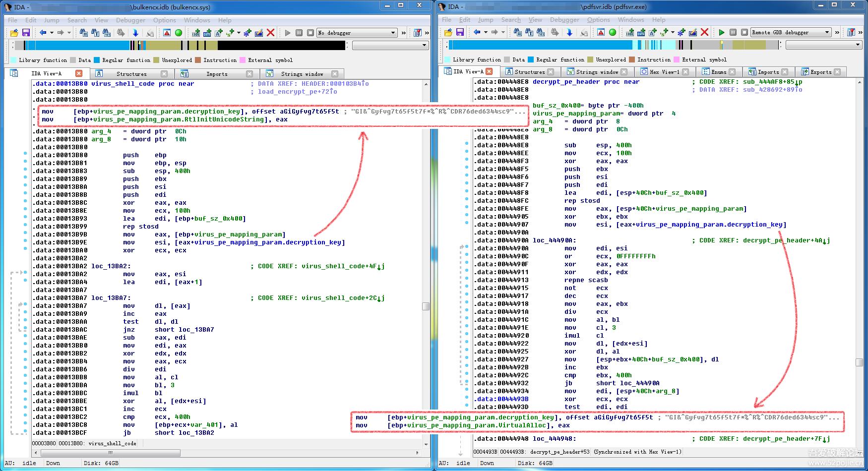Click the convert to code icon in bulkencx toolbar
868x471 pixels.
[196, 33]
